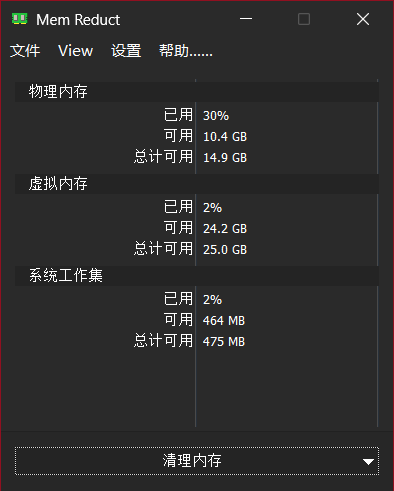Select the 物理内存 group header
This screenshot has height=491, width=394.
197,92
